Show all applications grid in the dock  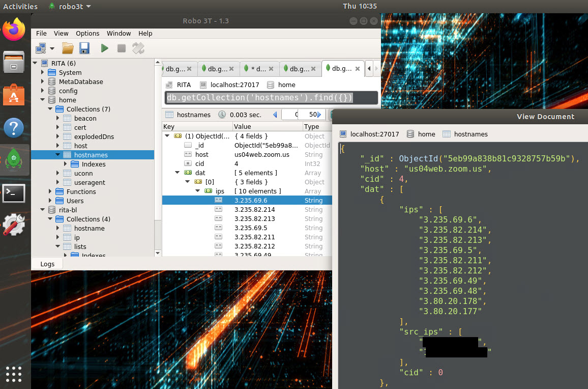click(14, 374)
